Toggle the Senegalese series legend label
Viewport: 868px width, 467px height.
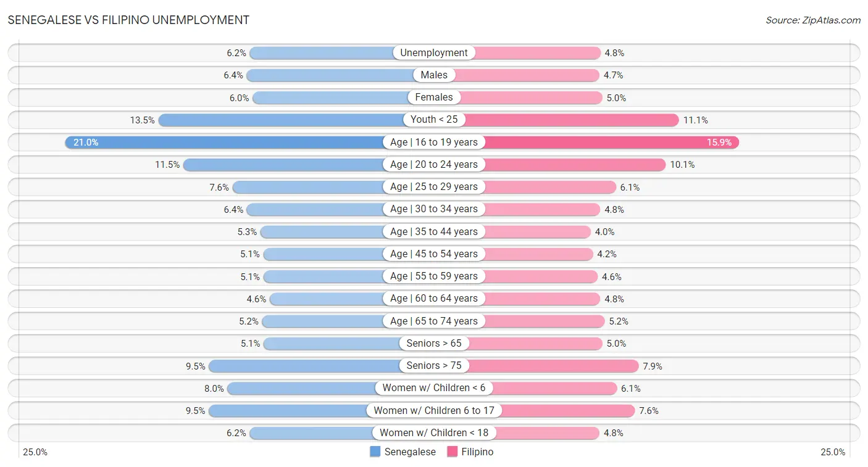[410, 452]
